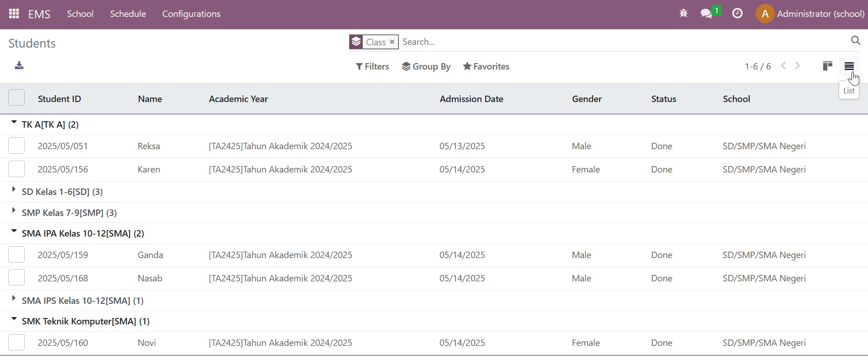This screenshot has height=361, width=868.
Task: Remove the Class group facet
Action: click(x=392, y=42)
